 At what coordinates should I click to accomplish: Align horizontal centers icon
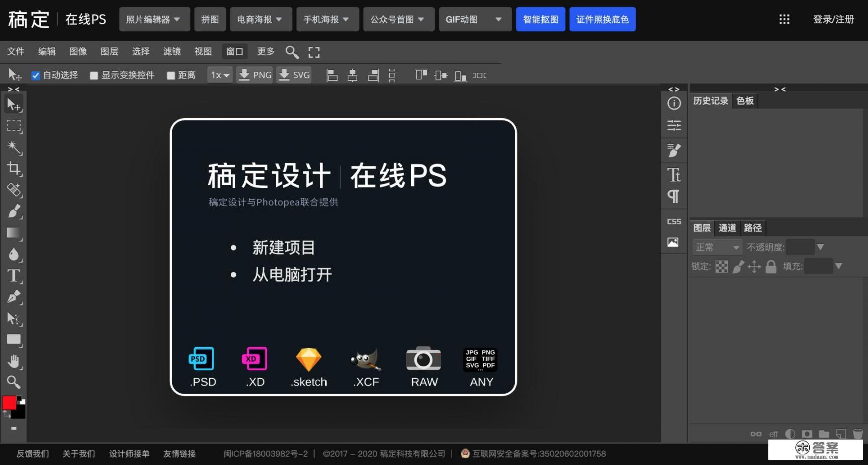(352, 76)
